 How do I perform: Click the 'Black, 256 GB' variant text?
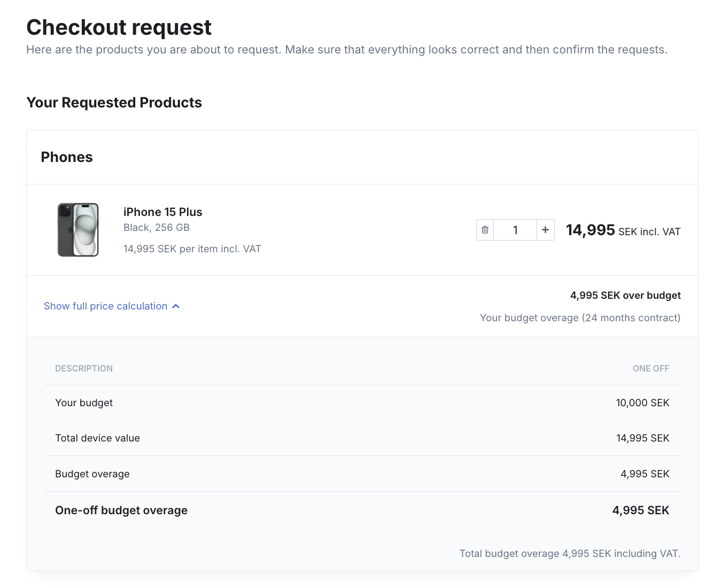click(x=157, y=228)
